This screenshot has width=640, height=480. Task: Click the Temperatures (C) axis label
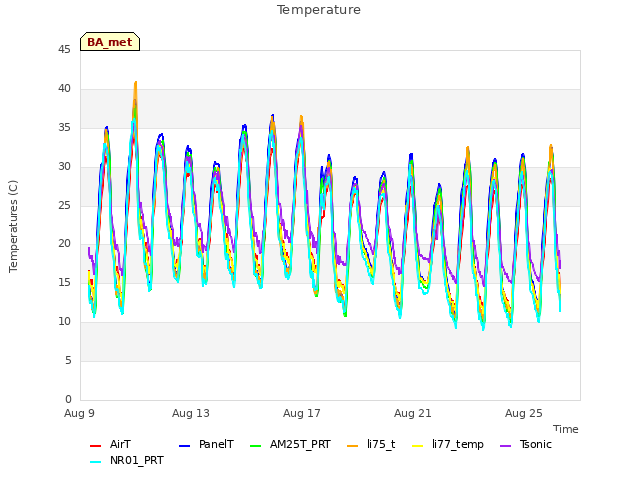click(13, 226)
